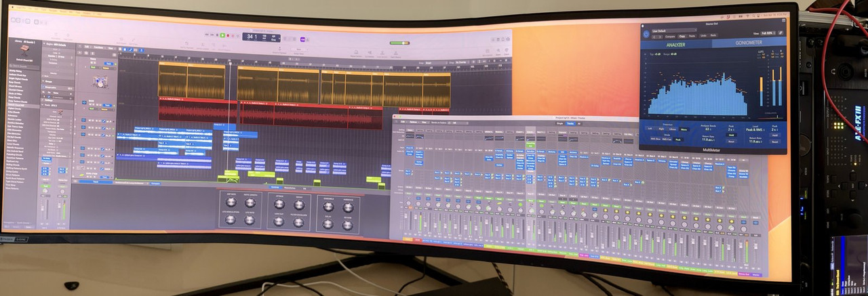The width and height of the screenshot is (868, 296).
Task: Click the ATTACK knob in Smart Controls
Action: click(280, 205)
